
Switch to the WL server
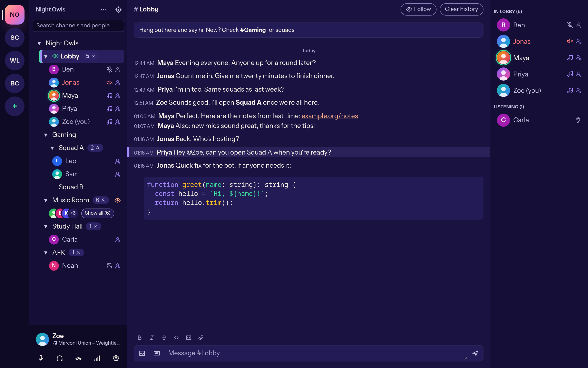click(14, 61)
